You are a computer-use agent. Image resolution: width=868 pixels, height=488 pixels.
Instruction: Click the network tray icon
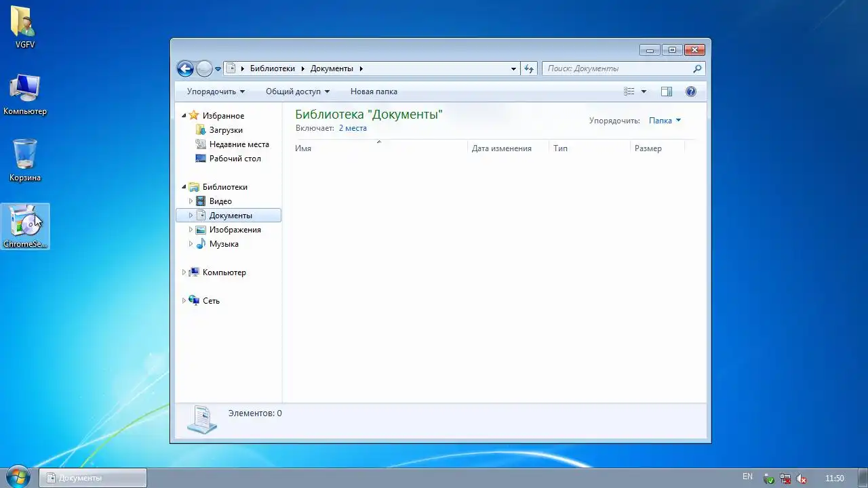pyautogui.click(x=785, y=479)
